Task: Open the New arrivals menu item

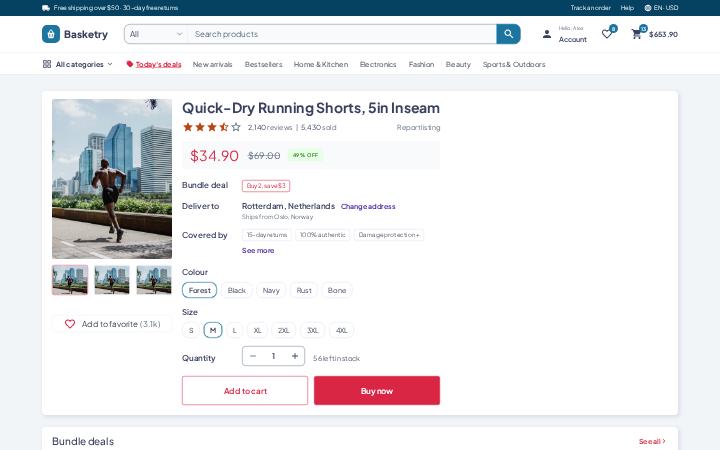Action: [x=213, y=64]
